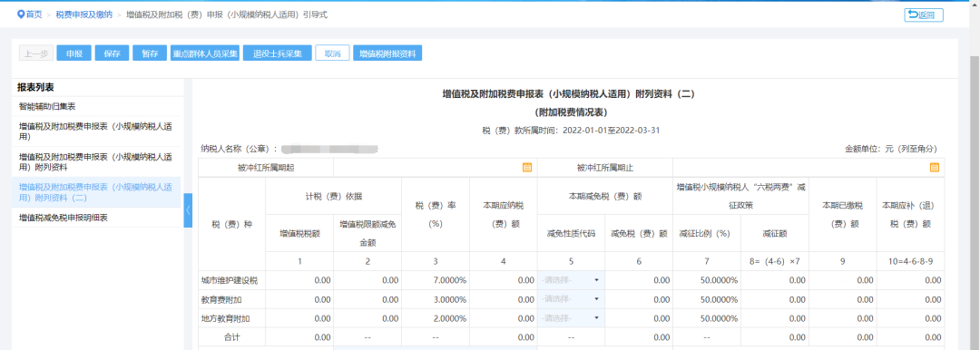Viewport: 980px width, 350px height.
Task: Expand 减免性质代码 dropdown for 教育费附加
Action: click(571, 299)
